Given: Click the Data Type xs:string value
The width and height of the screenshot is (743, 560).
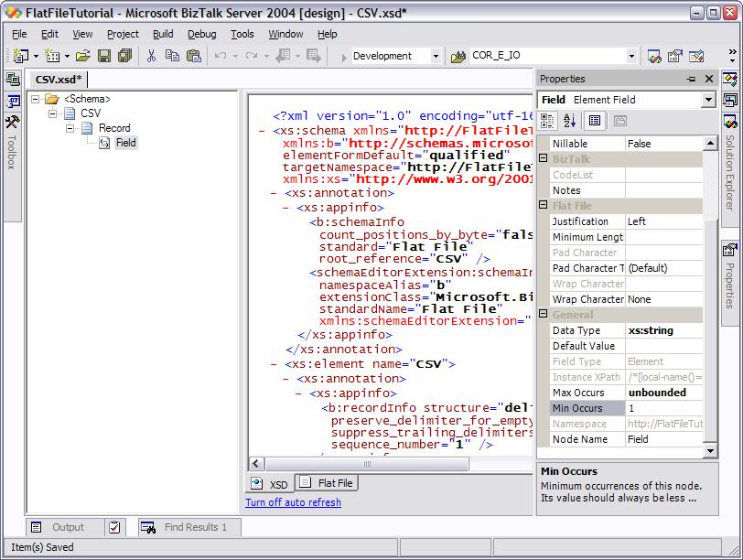Looking at the screenshot, I should pos(664,330).
